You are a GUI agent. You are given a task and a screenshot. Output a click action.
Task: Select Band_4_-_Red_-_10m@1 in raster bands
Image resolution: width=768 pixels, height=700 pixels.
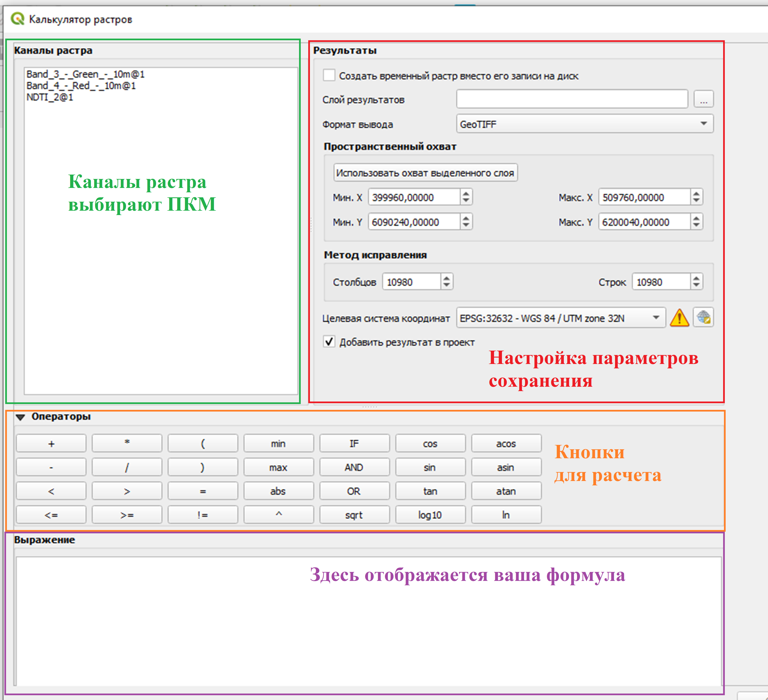pyautogui.click(x=81, y=85)
